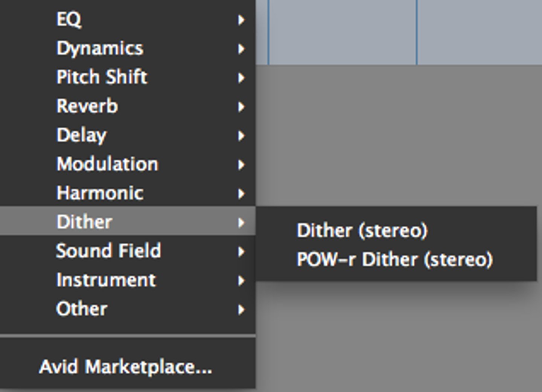Expand the Sound Field submenu arrow

(x=241, y=251)
